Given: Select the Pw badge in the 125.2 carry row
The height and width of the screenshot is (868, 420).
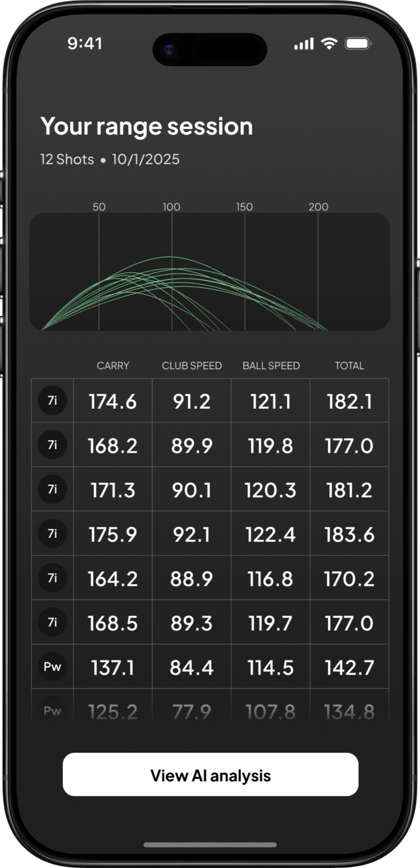Looking at the screenshot, I should [52, 711].
